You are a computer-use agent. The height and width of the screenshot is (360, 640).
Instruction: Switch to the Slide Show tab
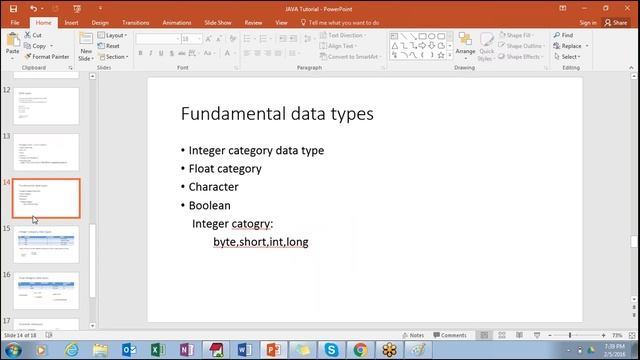[218, 22]
